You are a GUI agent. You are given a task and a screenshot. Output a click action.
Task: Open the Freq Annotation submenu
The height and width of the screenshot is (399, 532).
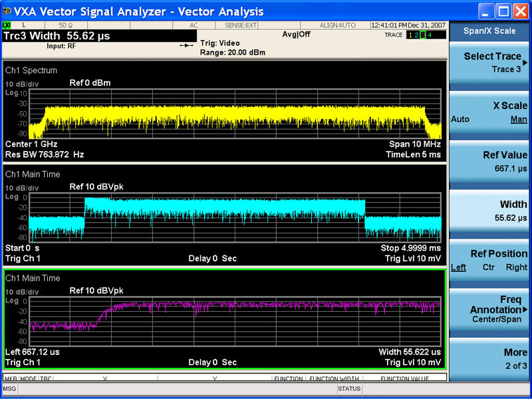click(489, 309)
